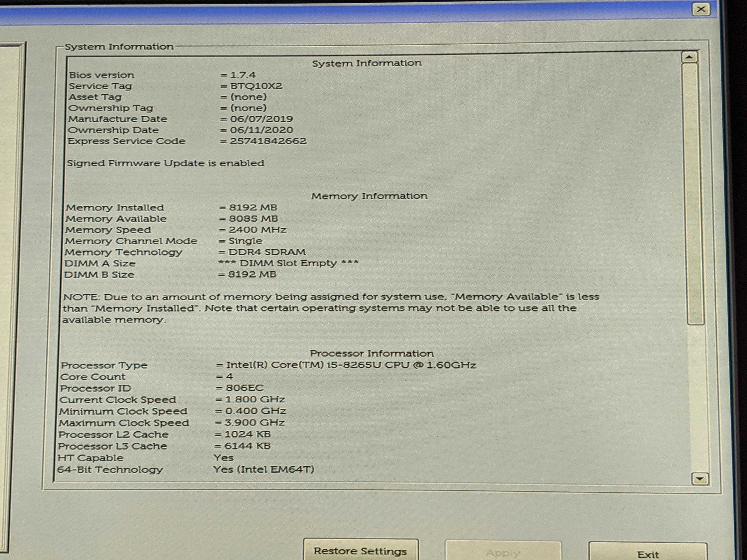Select Processor Type value Intel Core i5-8265U
Image resolution: width=747 pixels, height=560 pixels.
tap(351, 365)
